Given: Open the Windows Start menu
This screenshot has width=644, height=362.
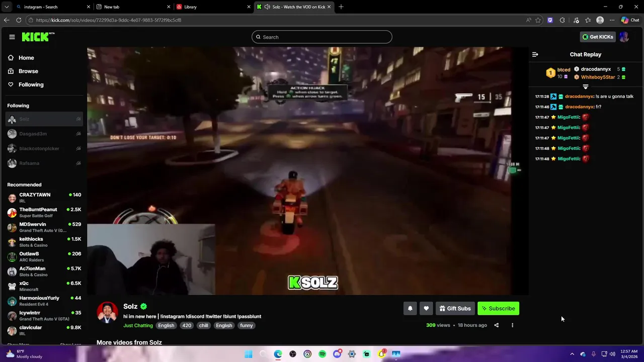Looking at the screenshot, I should coord(249,354).
